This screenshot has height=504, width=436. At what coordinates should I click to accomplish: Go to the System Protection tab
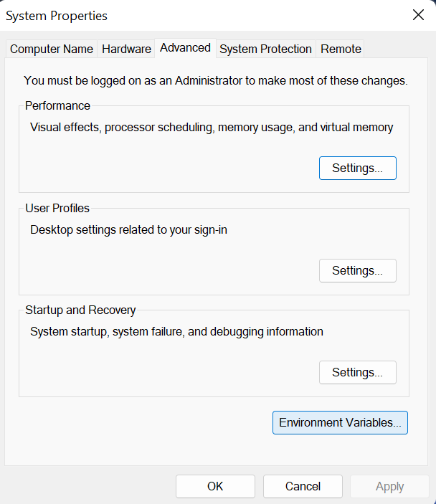(x=265, y=49)
